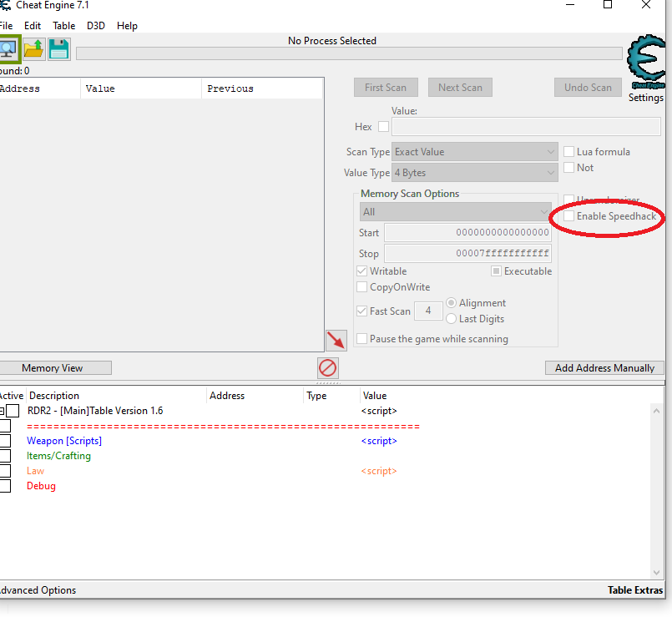Open Advanced Options
Image resolution: width=672 pixels, height=617 pixels.
[x=38, y=590]
